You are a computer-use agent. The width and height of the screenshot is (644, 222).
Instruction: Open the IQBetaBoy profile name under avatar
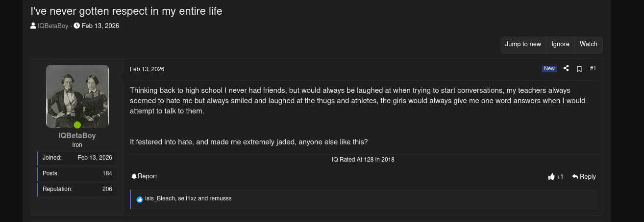[x=77, y=136]
